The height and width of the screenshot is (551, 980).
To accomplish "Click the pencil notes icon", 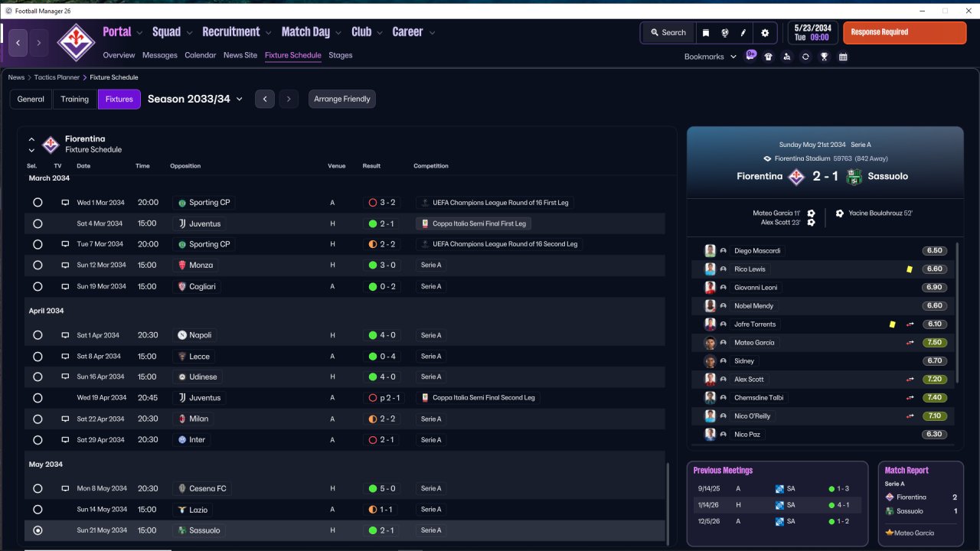I will click(743, 33).
